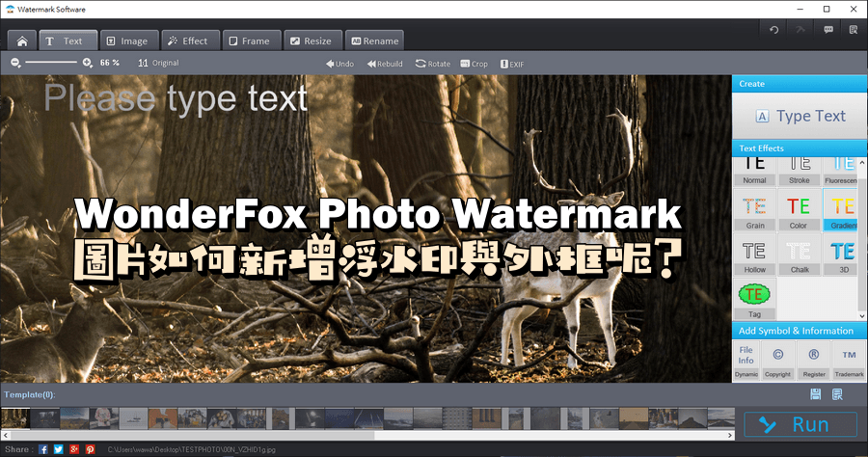Open the Home tab icon
This screenshot has width=868, height=457.
22,40
